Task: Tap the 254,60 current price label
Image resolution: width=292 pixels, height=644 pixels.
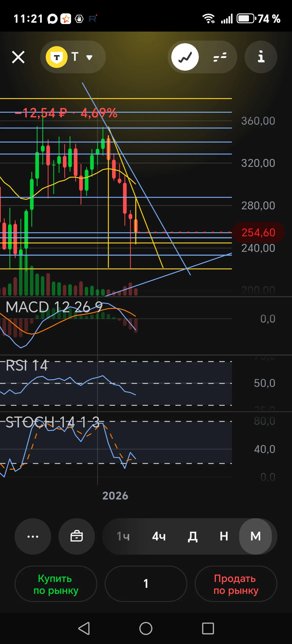Action: [x=258, y=232]
